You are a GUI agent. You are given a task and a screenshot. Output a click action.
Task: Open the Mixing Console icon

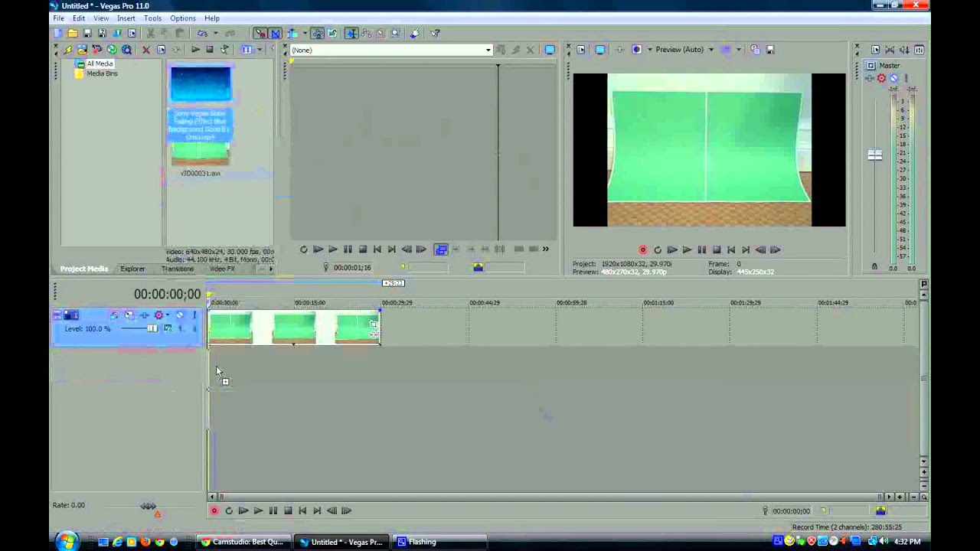[920, 50]
